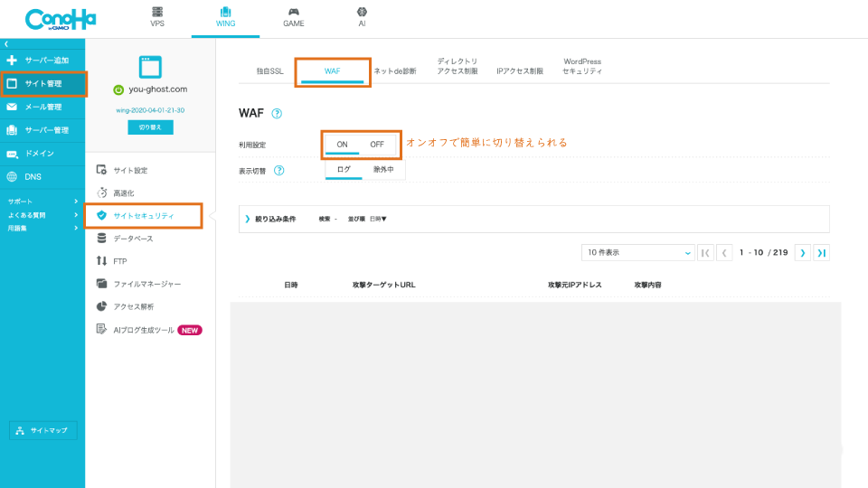The height and width of the screenshot is (488, 868).
Task: Open the GAME service icon
Action: (x=293, y=13)
